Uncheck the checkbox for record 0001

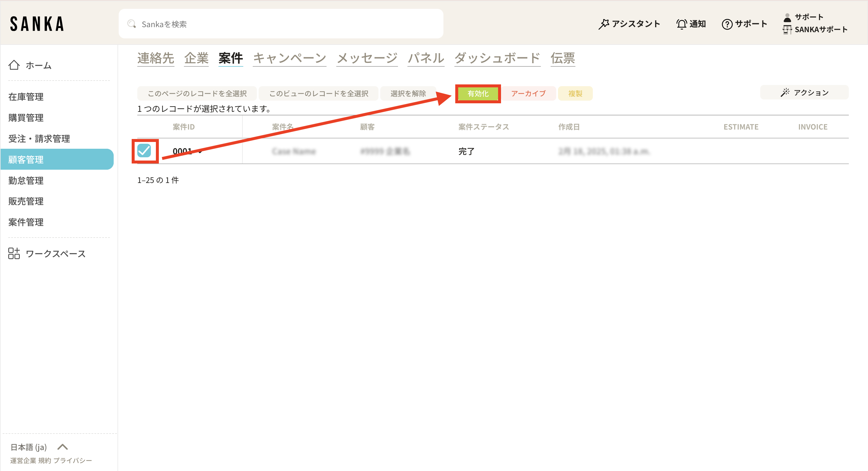pos(144,151)
